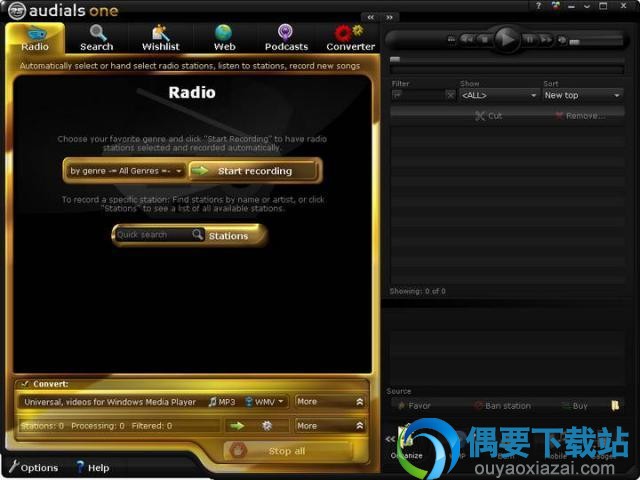640x480 pixels.
Task: Open the by genre All Genres dropdown
Action: pos(125,171)
